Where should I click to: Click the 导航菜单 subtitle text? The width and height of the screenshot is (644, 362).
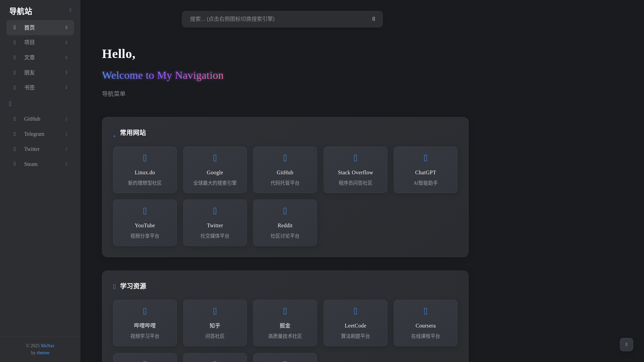click(x=114, y=94)
